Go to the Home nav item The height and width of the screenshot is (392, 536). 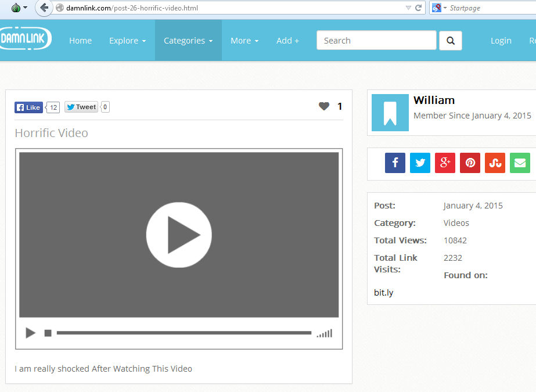pos(80,41)
